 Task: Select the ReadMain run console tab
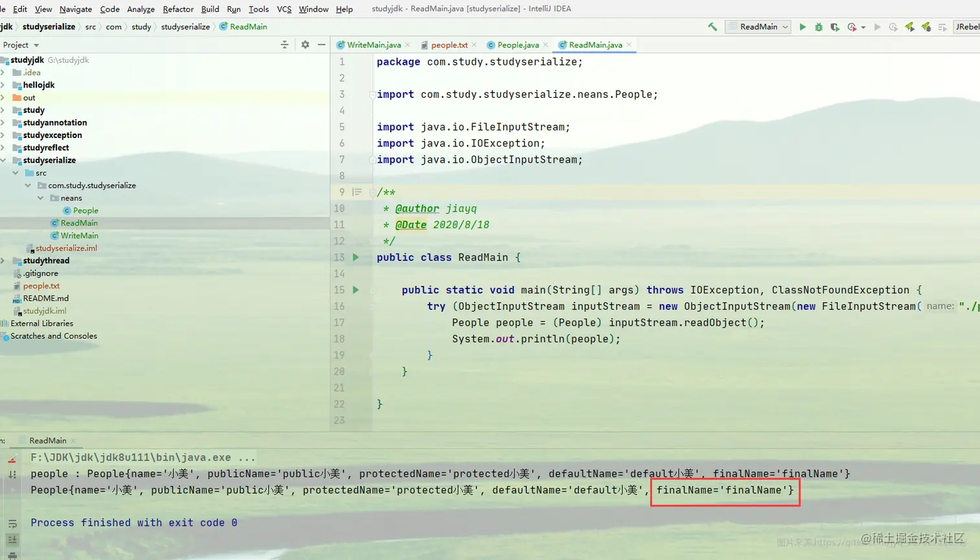[47, 441]
